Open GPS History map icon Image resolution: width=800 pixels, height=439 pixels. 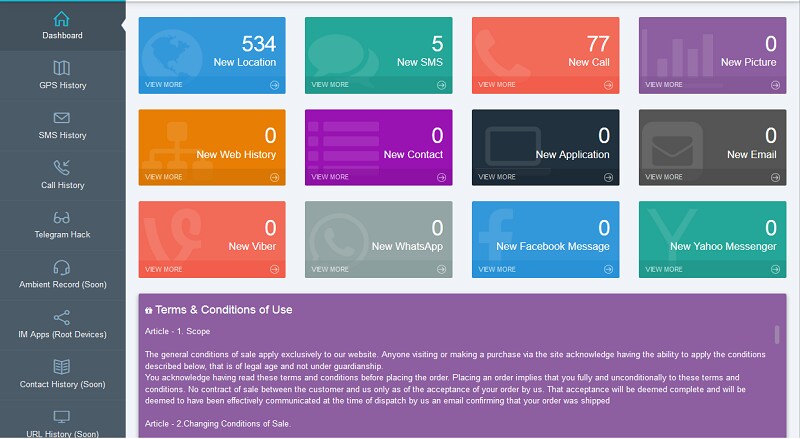click(x=62, y=68)
